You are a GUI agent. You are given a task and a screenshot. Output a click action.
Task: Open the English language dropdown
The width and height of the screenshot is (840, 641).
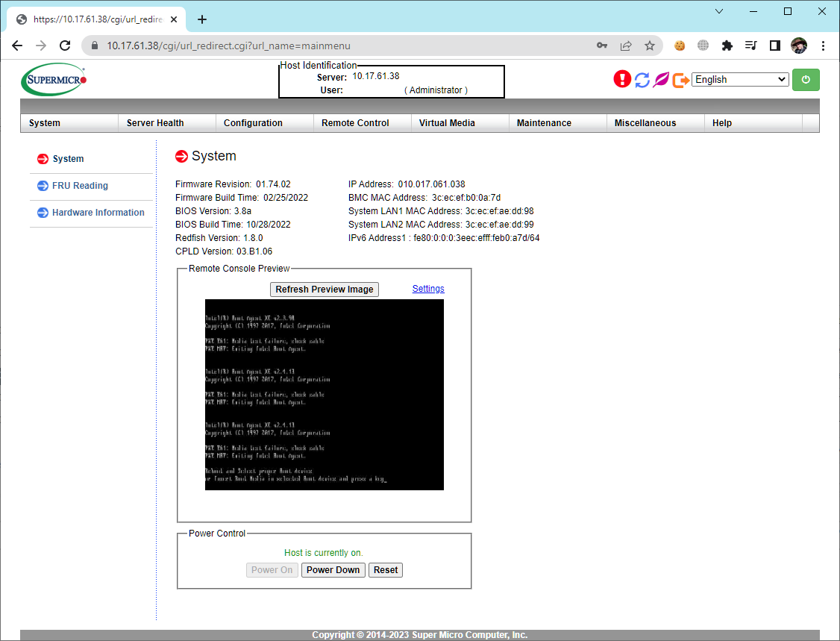pyautogui.click(x=740, y=79)
